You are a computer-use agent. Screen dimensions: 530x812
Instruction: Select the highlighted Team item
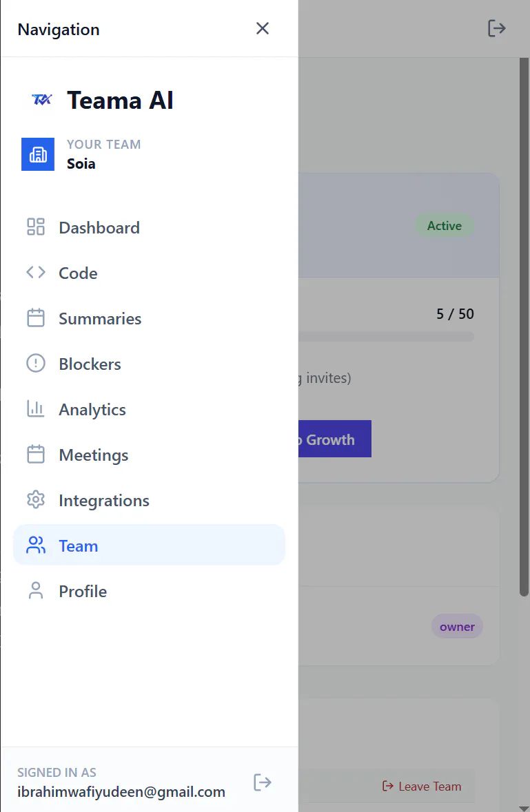[x=149, y=545]
